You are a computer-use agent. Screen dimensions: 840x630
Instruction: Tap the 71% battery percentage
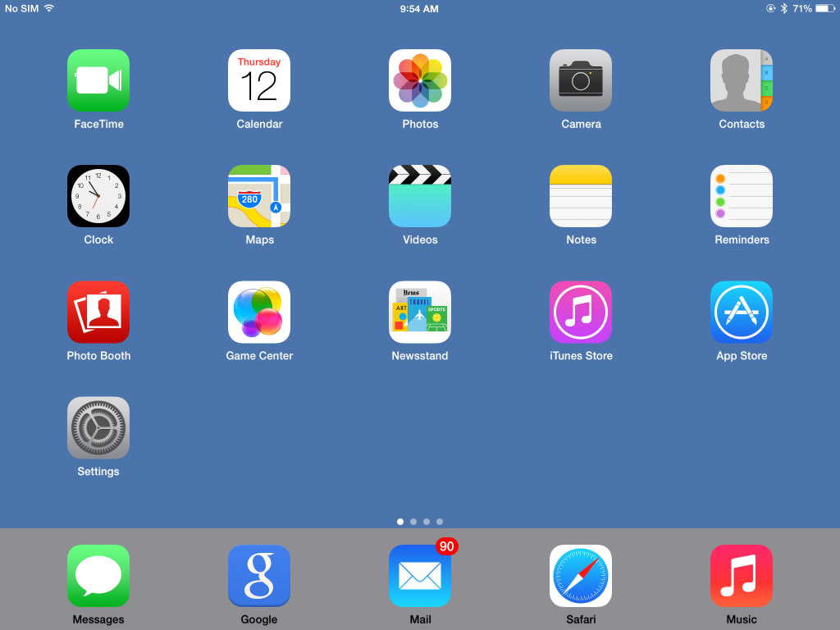(802, 8)
